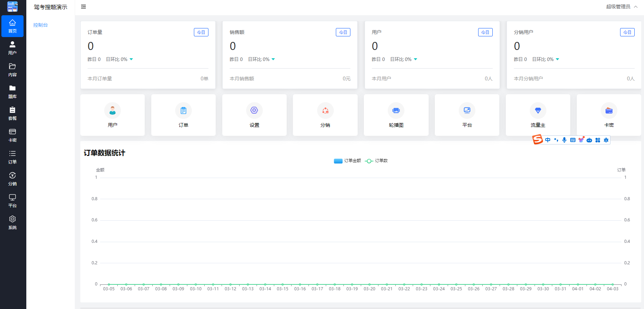Toggle 订单数 series in chart legend
This screenshot has width=644, height=309.
pos(376,161)
